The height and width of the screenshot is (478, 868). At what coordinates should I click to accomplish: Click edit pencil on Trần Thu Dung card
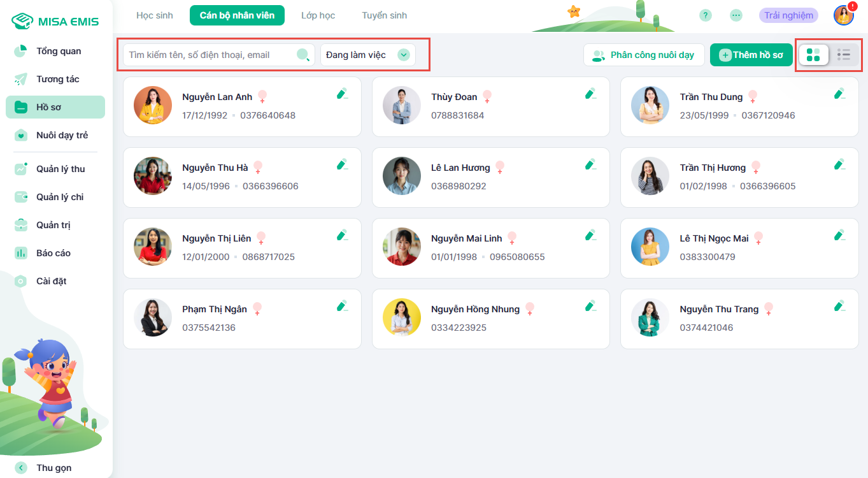coord(839,94)
